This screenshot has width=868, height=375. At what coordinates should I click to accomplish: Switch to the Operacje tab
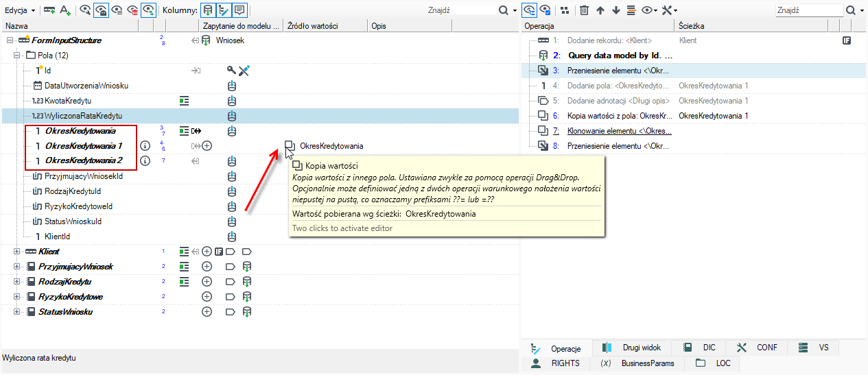(557, 348)
